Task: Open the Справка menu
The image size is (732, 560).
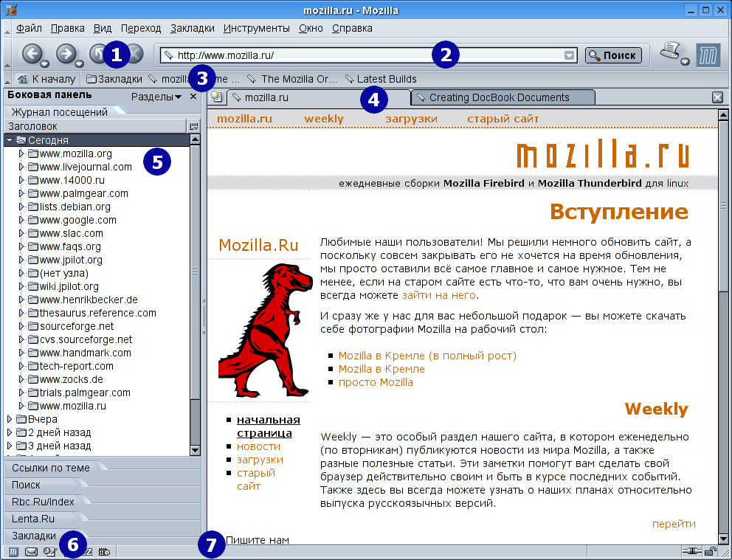Action: 353,29
